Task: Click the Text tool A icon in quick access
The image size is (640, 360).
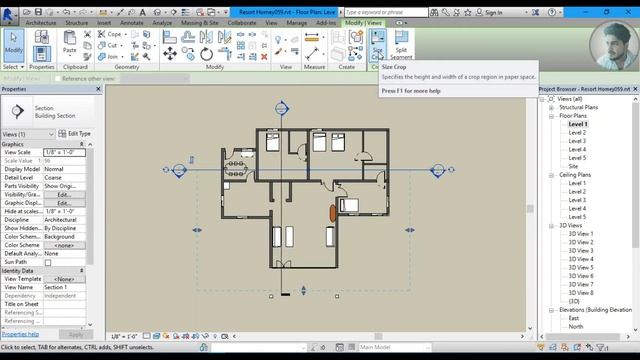Action: click(x=142, y=12)
